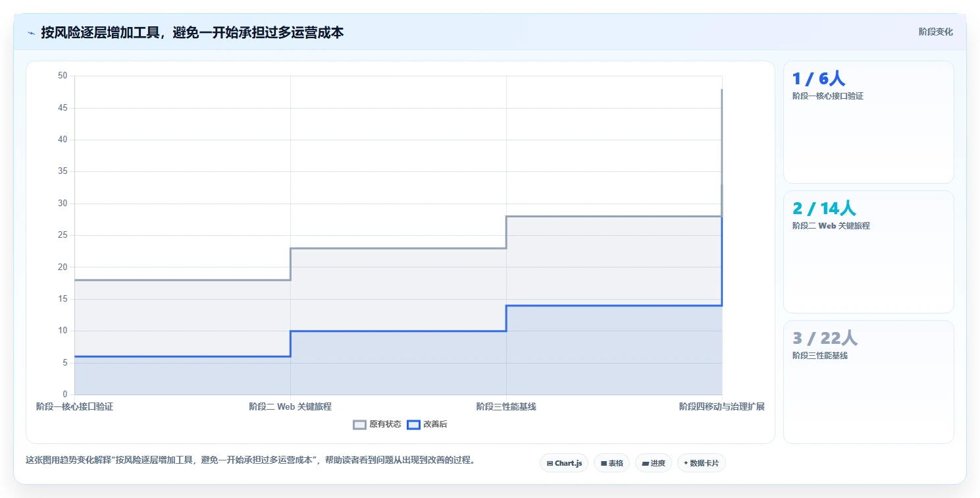Click the 阶段三性能基线 card caption
The width and height of the screenshot is (980, 498).
point(820,356)
